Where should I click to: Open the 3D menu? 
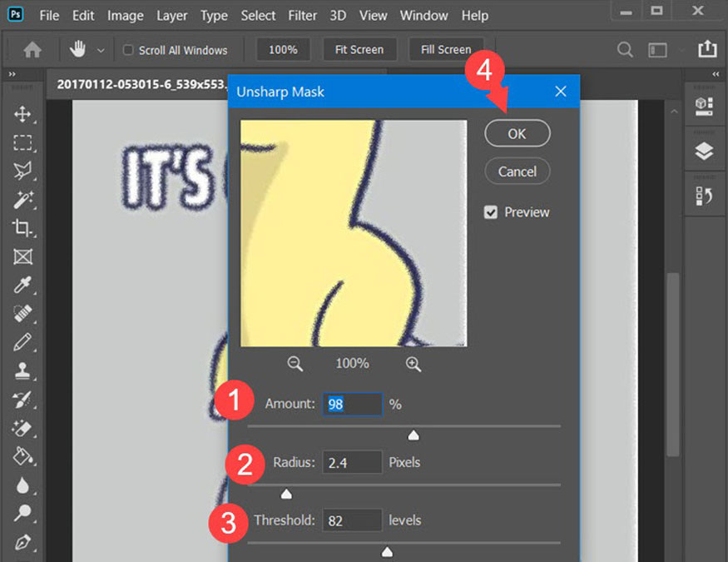pos(338,15)
